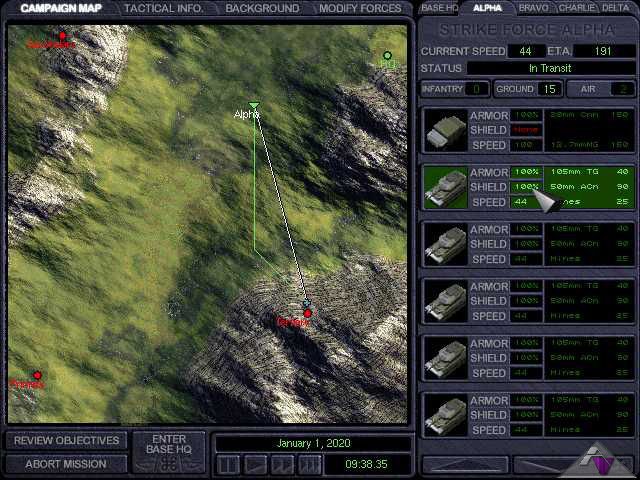Click the green base marker on the map
Viewport: 640px width, 480px height.
coord(388,56)
